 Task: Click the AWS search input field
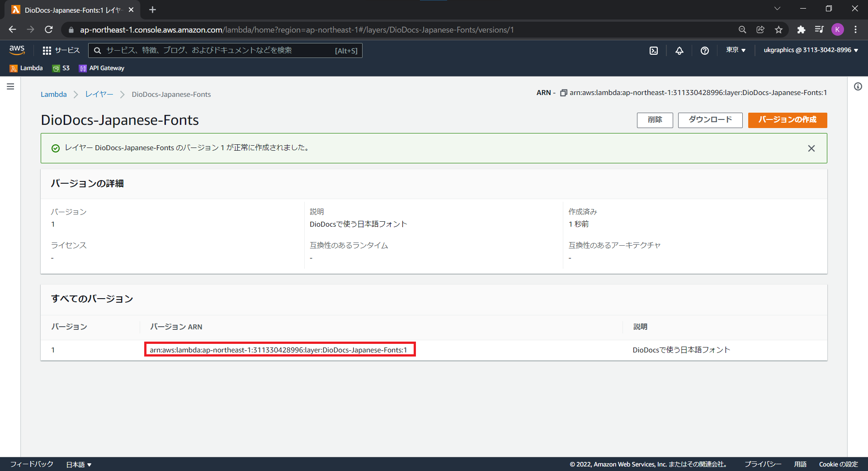[x=225, y=50]
